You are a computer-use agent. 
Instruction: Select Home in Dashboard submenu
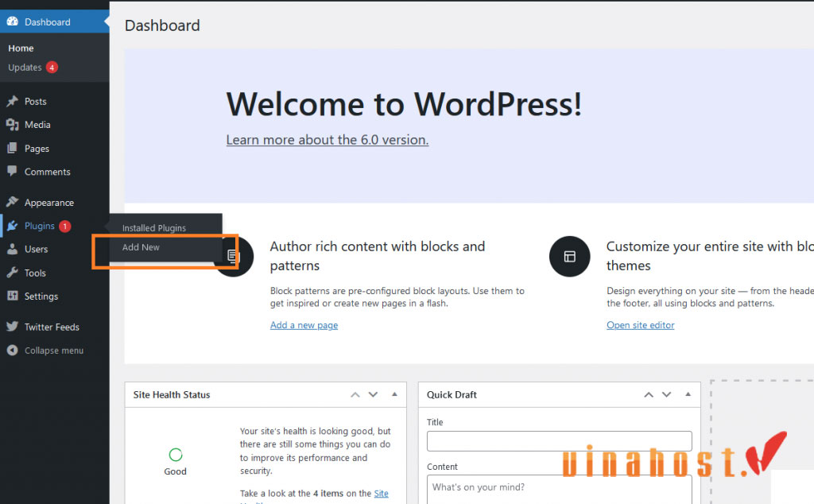click(x=21, y=48)
